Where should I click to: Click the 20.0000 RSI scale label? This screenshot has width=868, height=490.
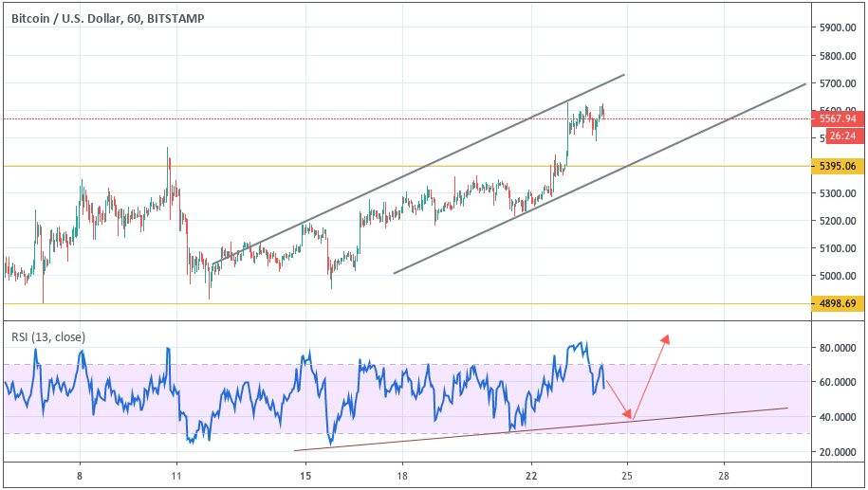point(838,452)
